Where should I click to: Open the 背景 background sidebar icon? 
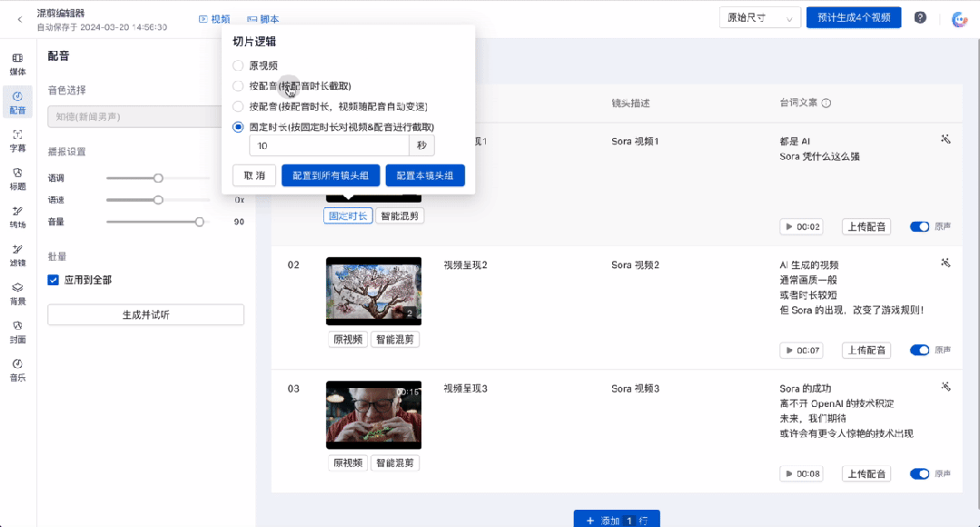click(17, 293)
